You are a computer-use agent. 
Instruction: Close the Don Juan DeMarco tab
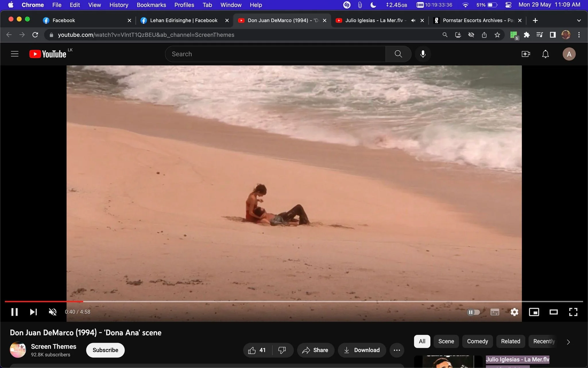click(324, 20)
